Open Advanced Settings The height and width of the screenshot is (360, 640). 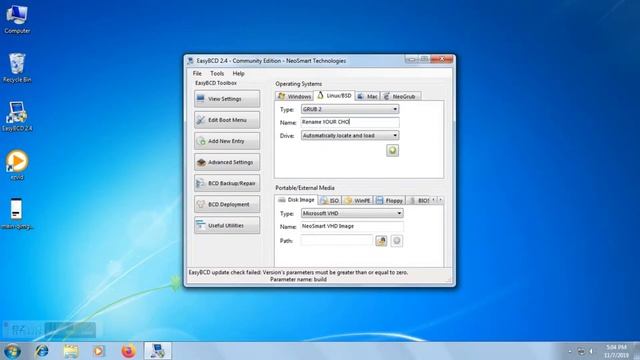click(x=227, y=162)
